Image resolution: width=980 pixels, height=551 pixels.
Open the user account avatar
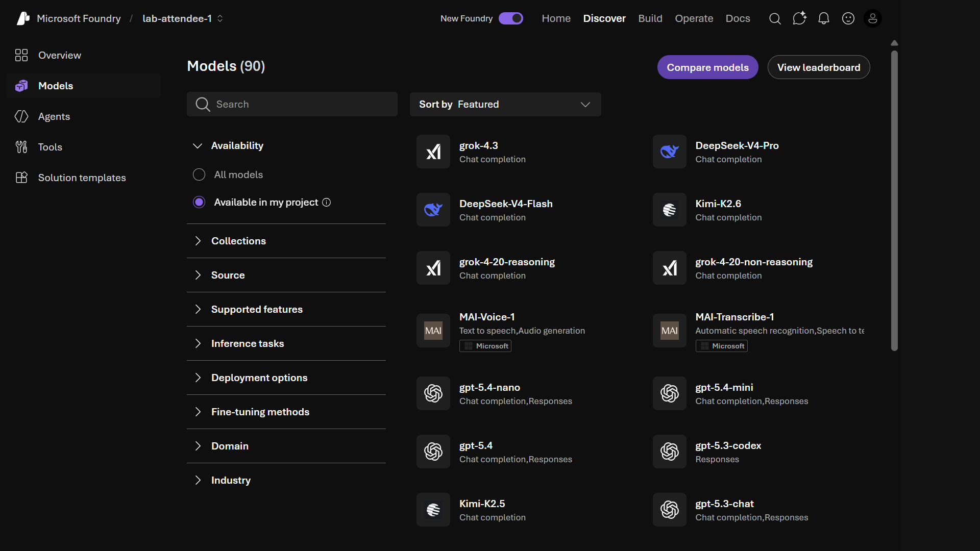(x=873, y=18)
